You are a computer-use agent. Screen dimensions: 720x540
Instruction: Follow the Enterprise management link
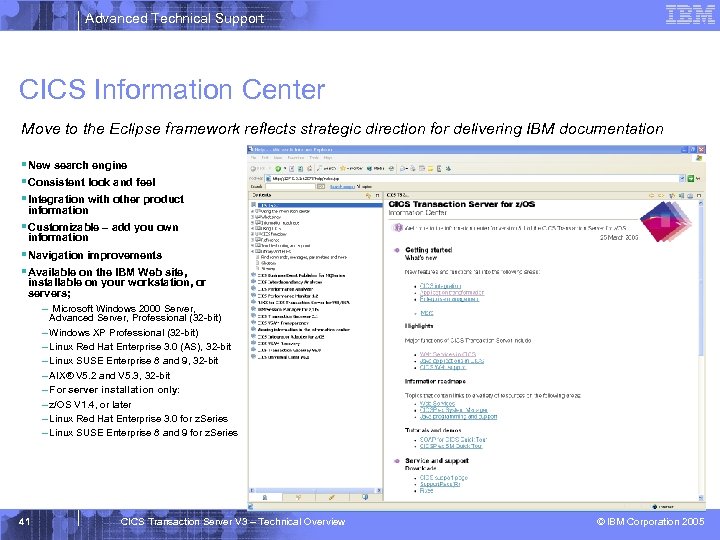click(x=449, y=299)
